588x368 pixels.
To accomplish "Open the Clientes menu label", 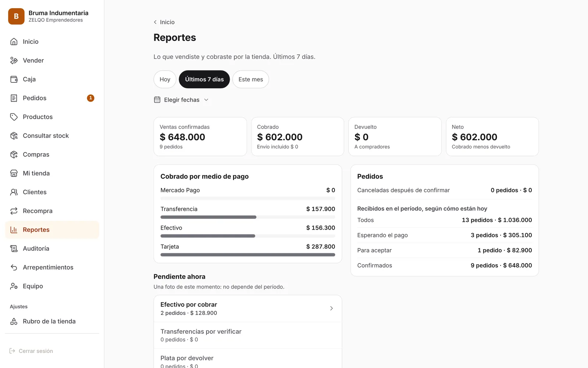I will pyautogui.click(x=35, y=192).
